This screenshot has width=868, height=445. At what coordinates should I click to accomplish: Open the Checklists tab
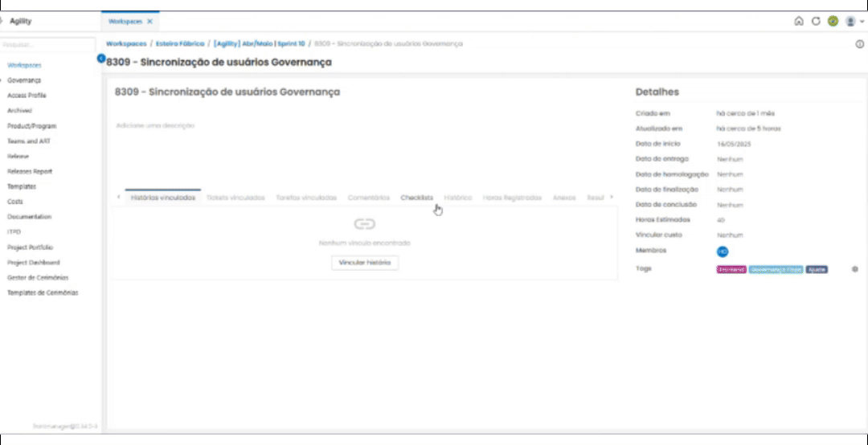pyautogui.click(x=417, y=198)
